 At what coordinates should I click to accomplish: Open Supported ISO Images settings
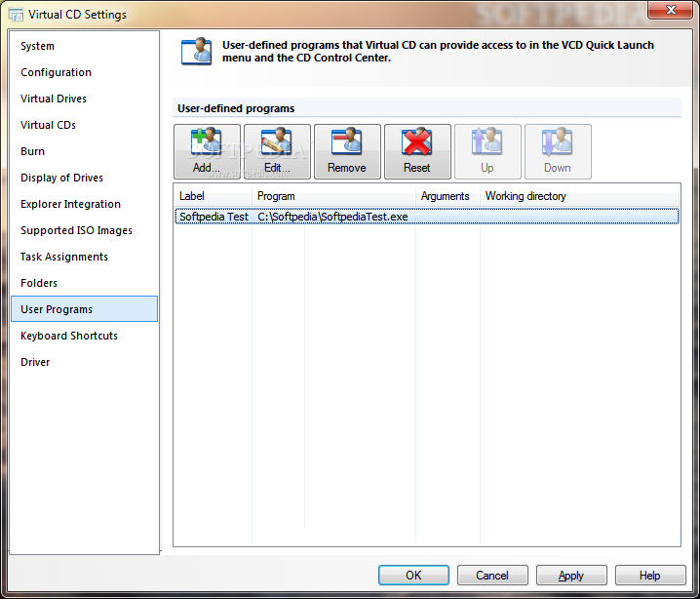85,230
